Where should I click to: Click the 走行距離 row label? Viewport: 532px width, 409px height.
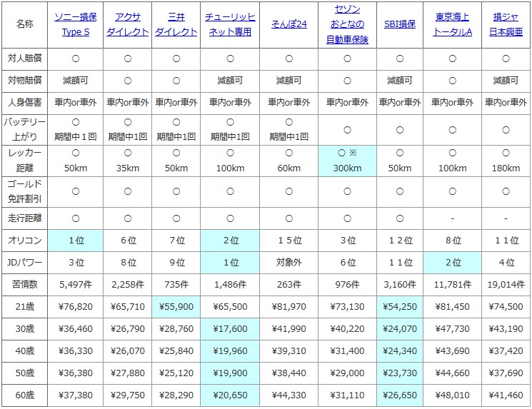point(24,218)
